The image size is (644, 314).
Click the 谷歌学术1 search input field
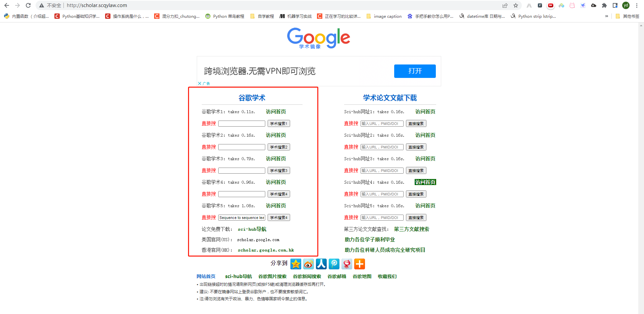(x=242, y=124)
